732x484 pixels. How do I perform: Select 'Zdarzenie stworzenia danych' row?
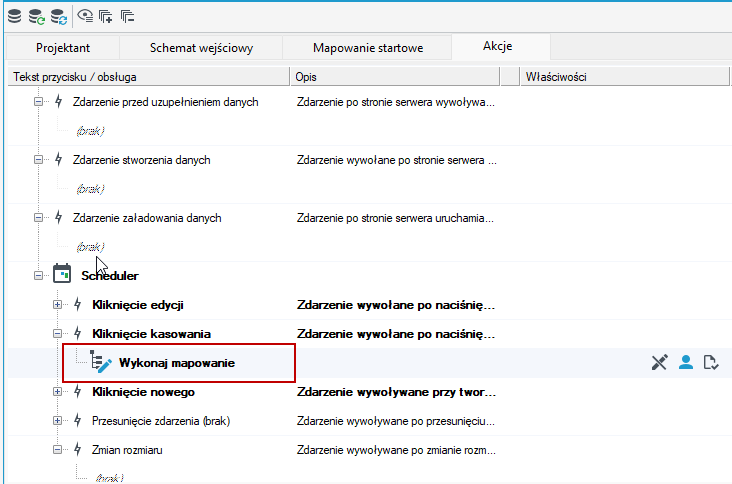click(x=141, y=160)
